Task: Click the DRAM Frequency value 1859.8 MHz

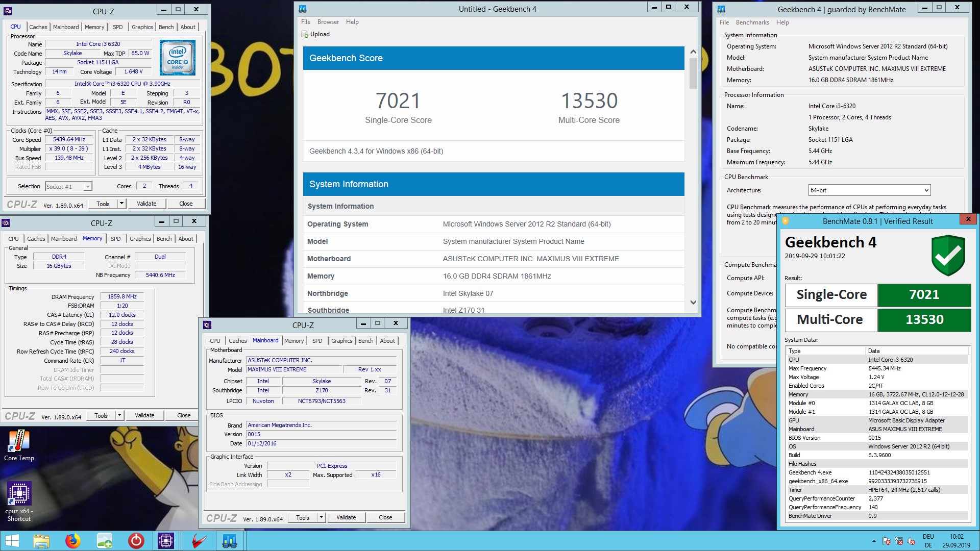Action: (x=122, y=296)
